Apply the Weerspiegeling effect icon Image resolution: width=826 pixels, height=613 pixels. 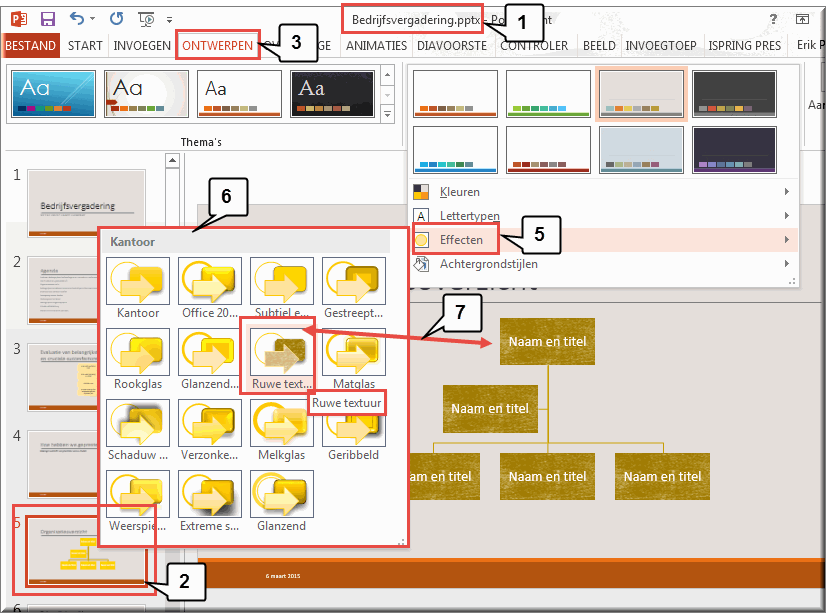click(x=138, y=494)
